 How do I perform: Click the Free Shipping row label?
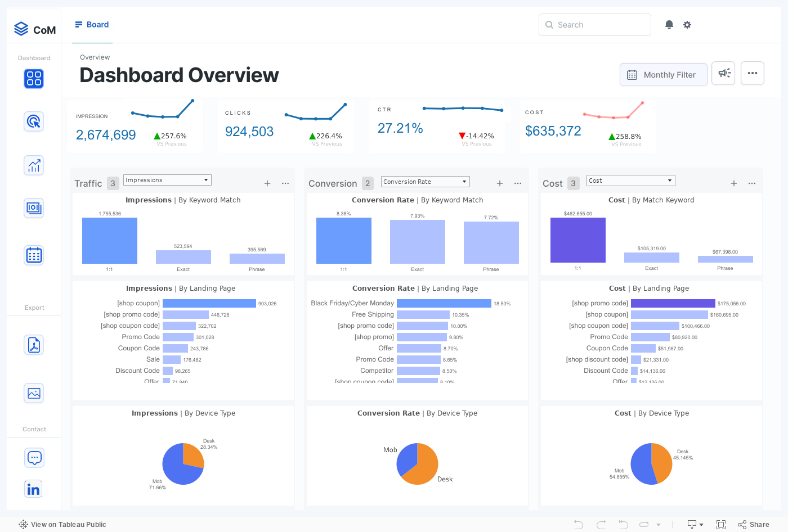click(x=373, y=314)
